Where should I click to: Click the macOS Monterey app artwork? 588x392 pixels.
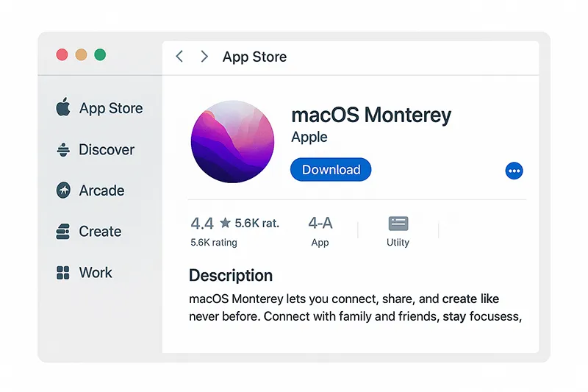point(232,142)
